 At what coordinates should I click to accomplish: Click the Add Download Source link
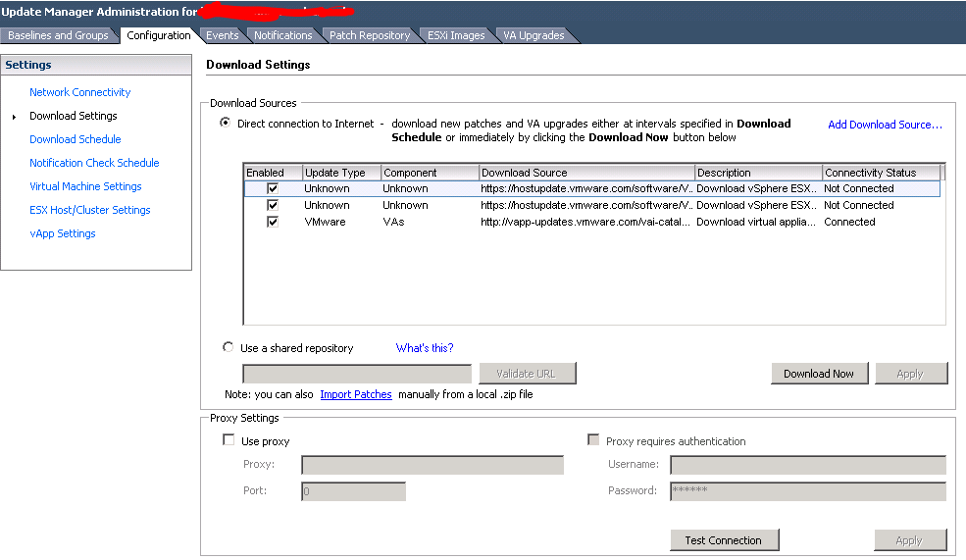885,125
